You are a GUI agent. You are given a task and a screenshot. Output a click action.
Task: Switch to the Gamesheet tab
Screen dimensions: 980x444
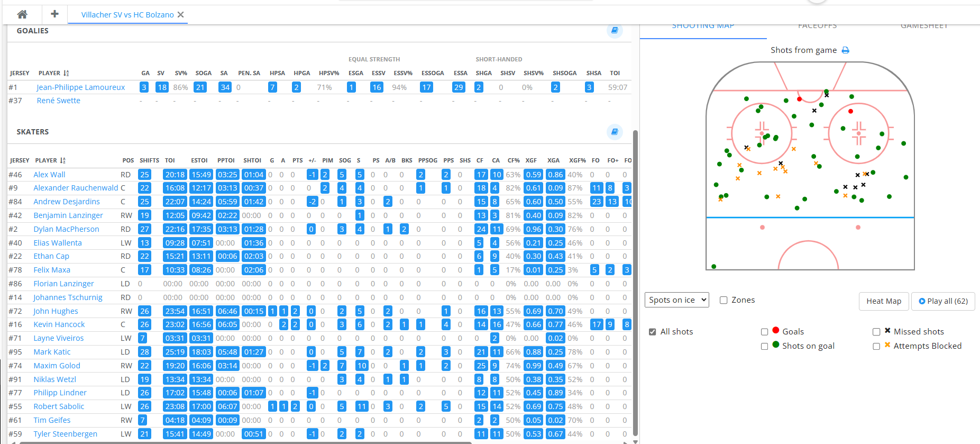(924, 26)
